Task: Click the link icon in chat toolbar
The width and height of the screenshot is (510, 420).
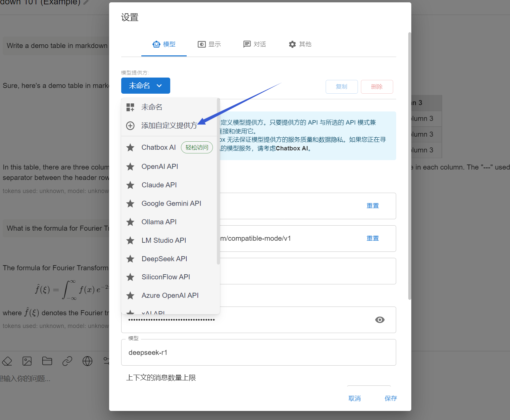Action: (x=67, y=361)
